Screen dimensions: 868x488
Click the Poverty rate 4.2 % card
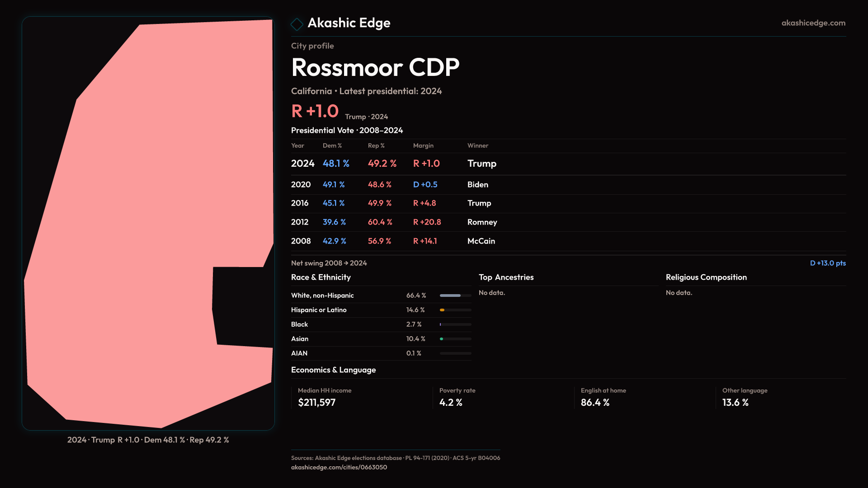pos(457,397)
